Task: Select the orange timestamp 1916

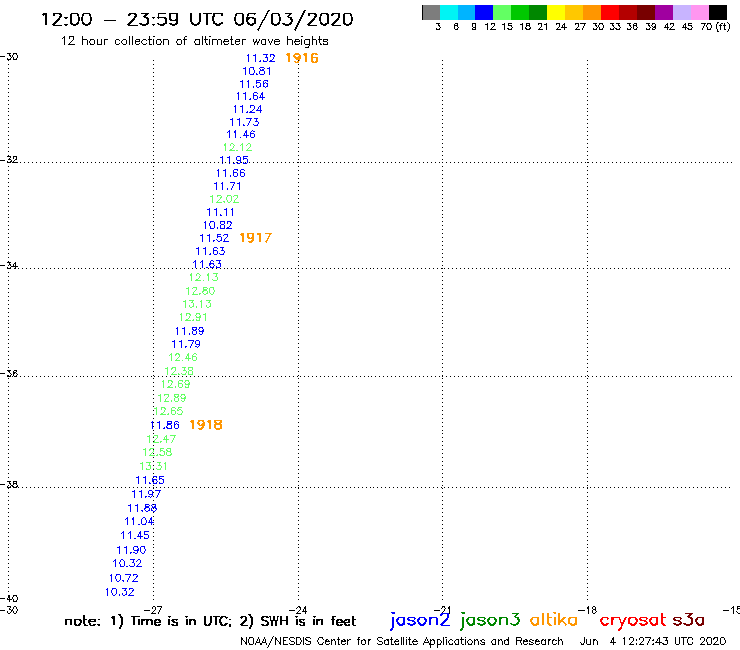Action: point(302,58)
